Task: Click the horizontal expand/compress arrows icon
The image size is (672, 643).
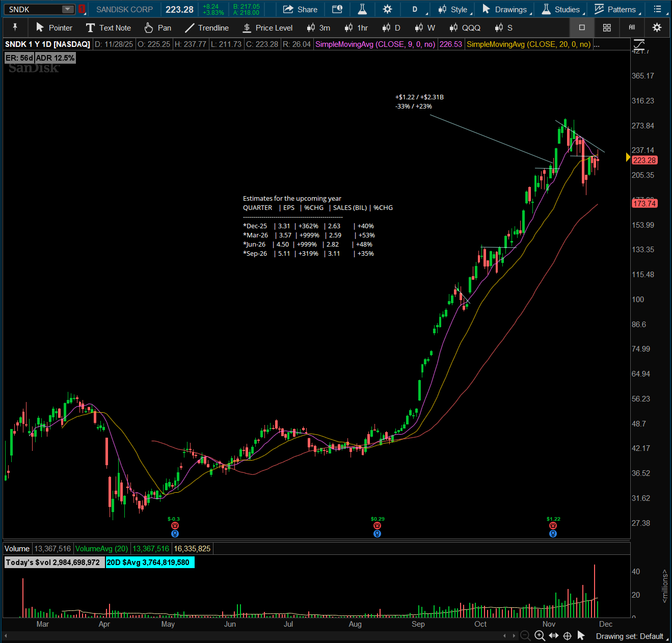Action: coord(553,636)
